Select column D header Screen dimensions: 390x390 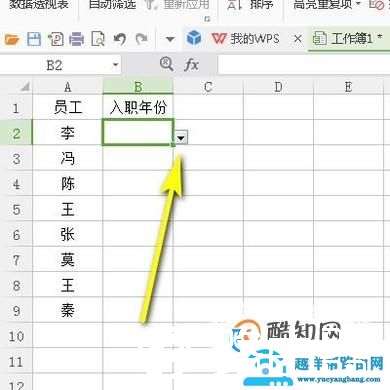tap(278, 87)
